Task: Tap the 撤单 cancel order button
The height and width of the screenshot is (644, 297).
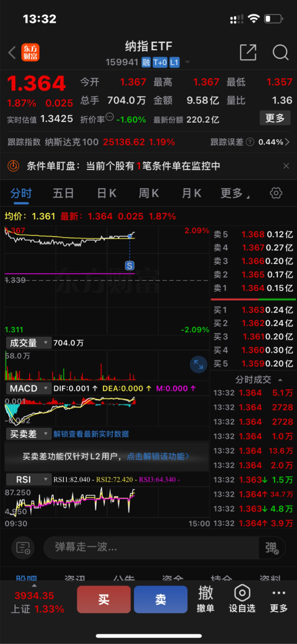Action: (205, 599)
